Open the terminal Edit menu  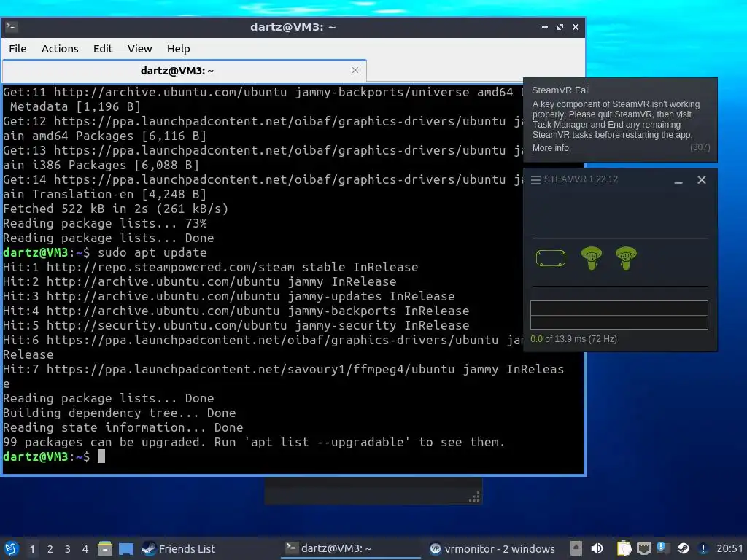click(103, 49)
